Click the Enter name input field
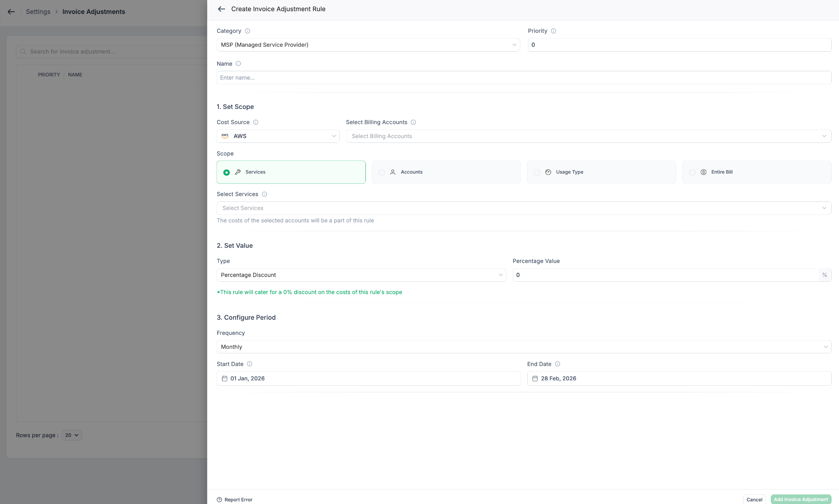 524,78
